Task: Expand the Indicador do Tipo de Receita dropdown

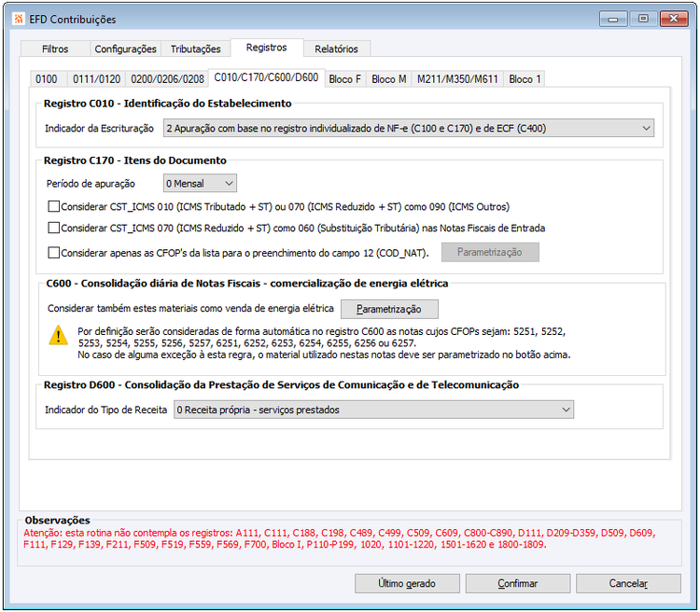Action: click(373, 410)
